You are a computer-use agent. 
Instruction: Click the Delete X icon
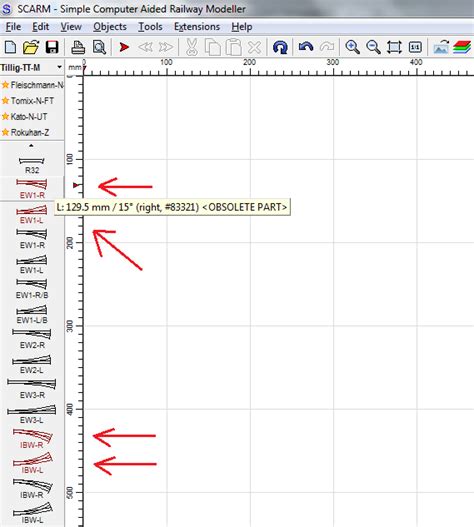[x=254, y=47]
